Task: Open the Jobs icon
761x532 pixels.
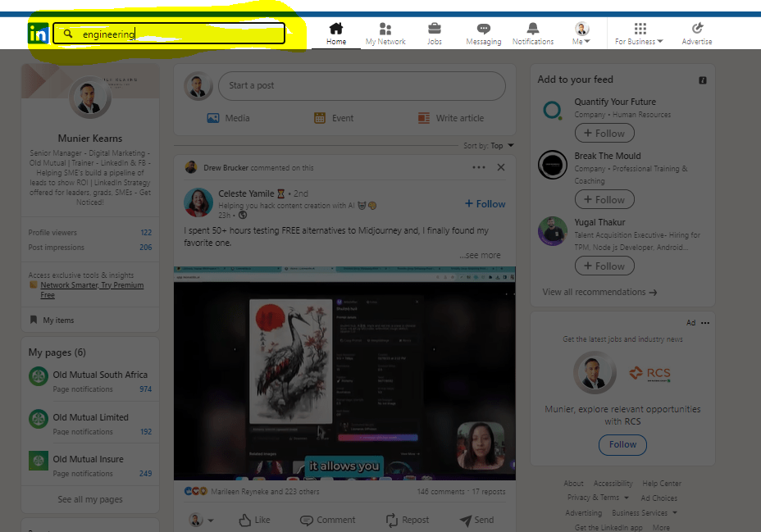Action: pos(434,30)
